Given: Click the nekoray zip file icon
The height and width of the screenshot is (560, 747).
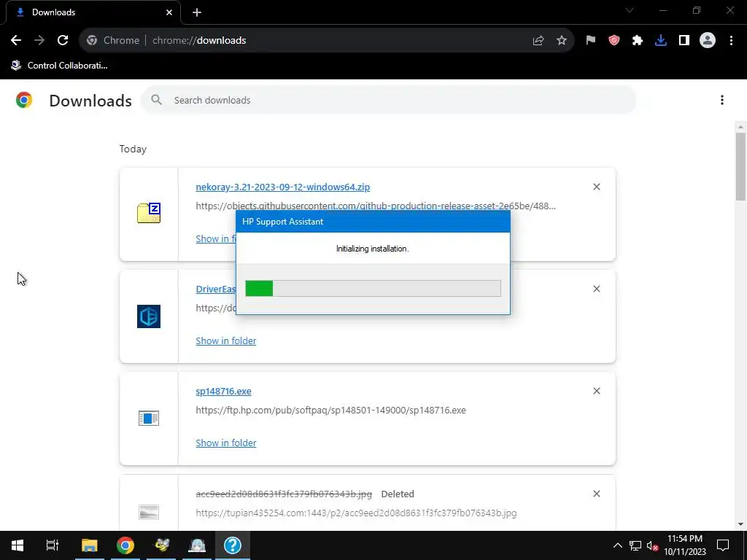Looking at the screenshot, I should click(x=149, y=213).
